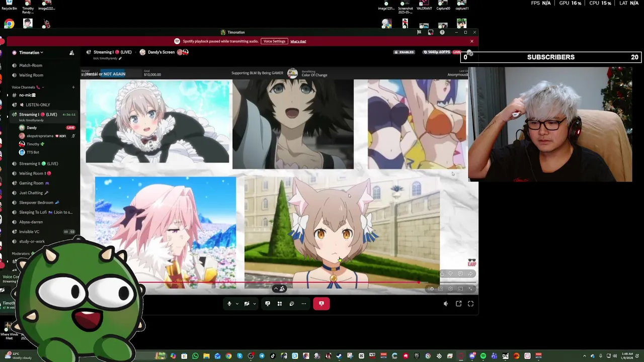The image size is (644, 362).
Task: Join Streaming II (LIVE) voice channel
Action: tap(43, 163)
